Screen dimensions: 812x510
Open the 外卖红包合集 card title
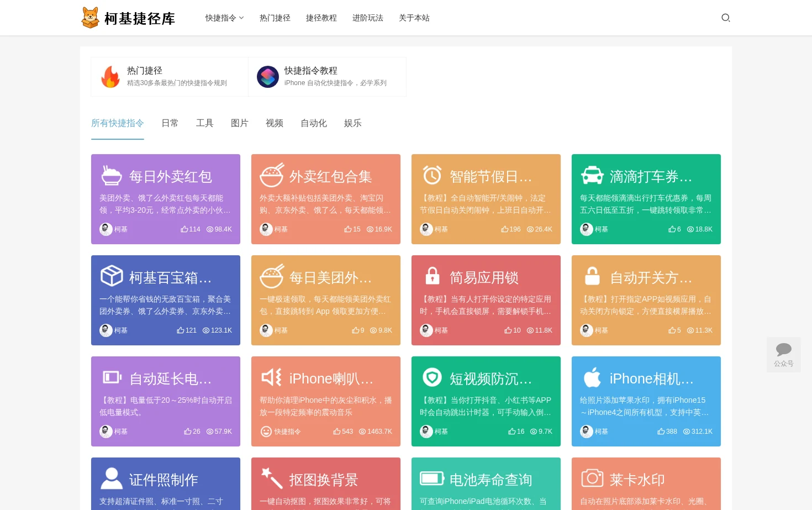[331, 176]
